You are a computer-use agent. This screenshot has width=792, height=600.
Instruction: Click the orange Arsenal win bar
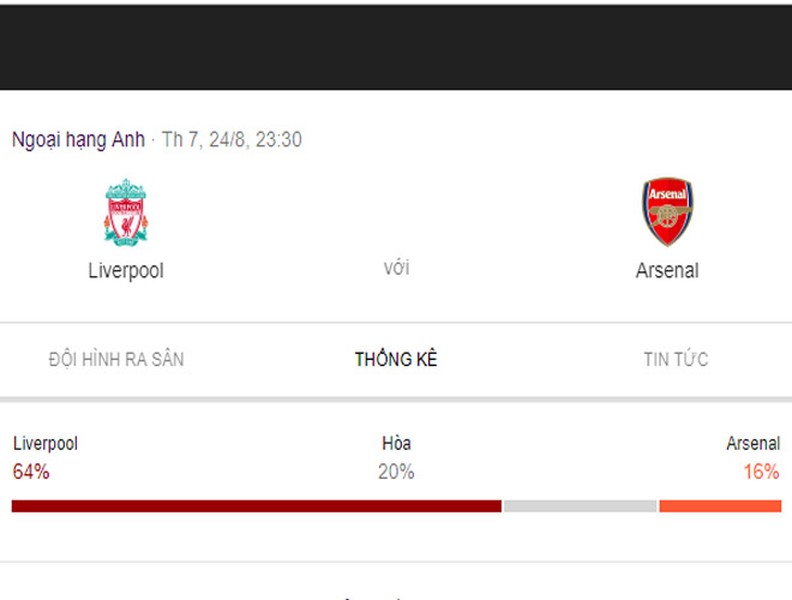pos(720,506)
